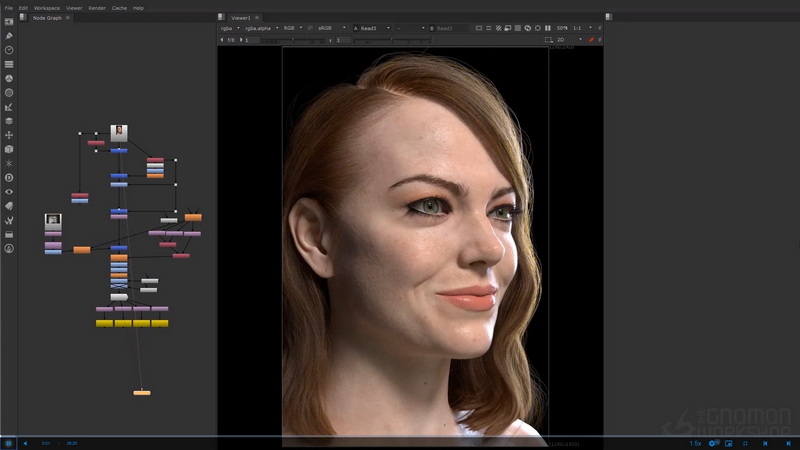Open the File menu
The height and width of the screenshot is (450, 800).
pos(9,8)
